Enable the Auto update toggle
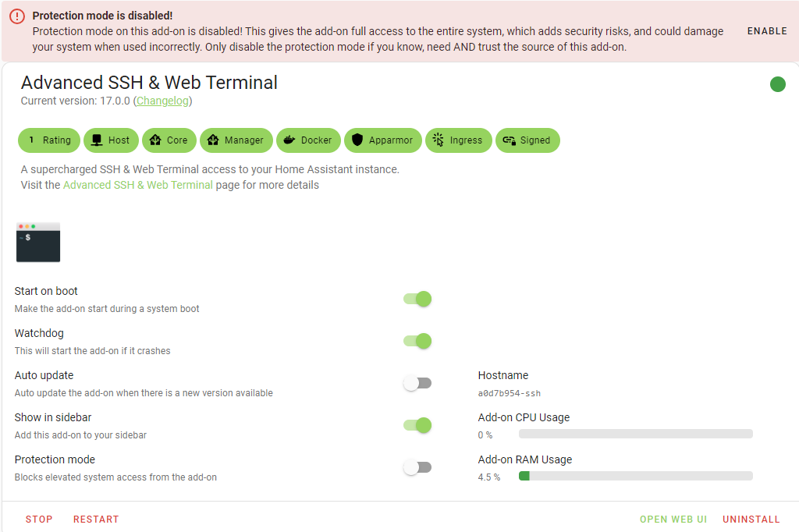Screen dimensions: 799x532 coord(417,383)
